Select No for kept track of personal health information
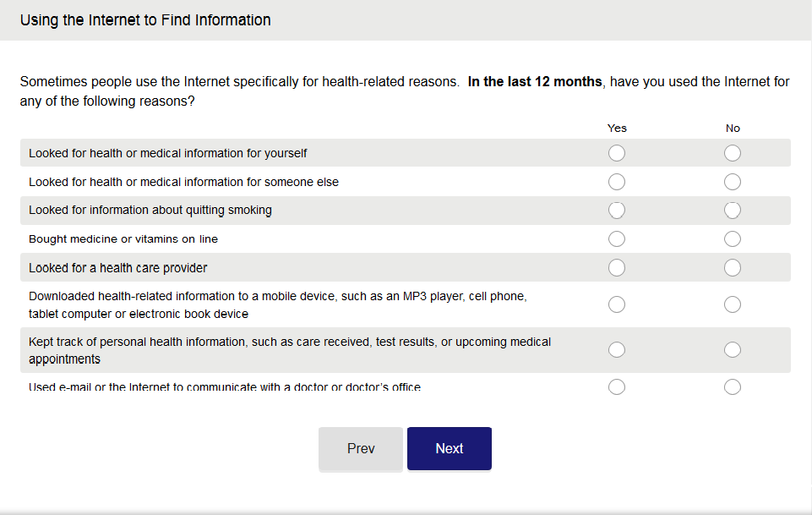This screenshot has height=515, width=812. point(733,350)
